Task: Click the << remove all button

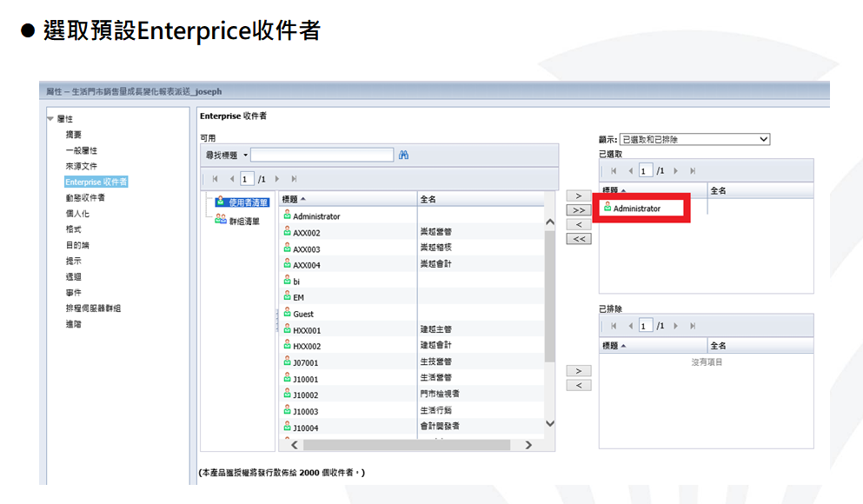Action: click(578, 239)
